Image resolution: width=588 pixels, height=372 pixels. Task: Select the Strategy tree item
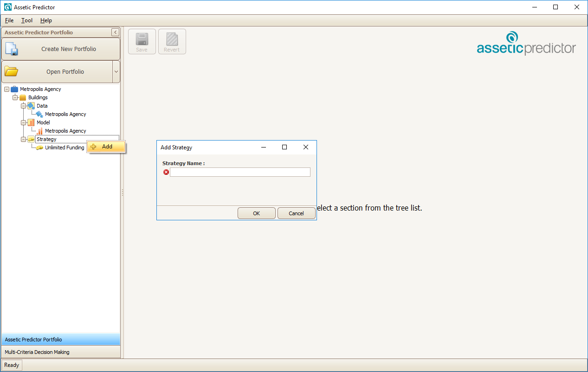point(46,139)
